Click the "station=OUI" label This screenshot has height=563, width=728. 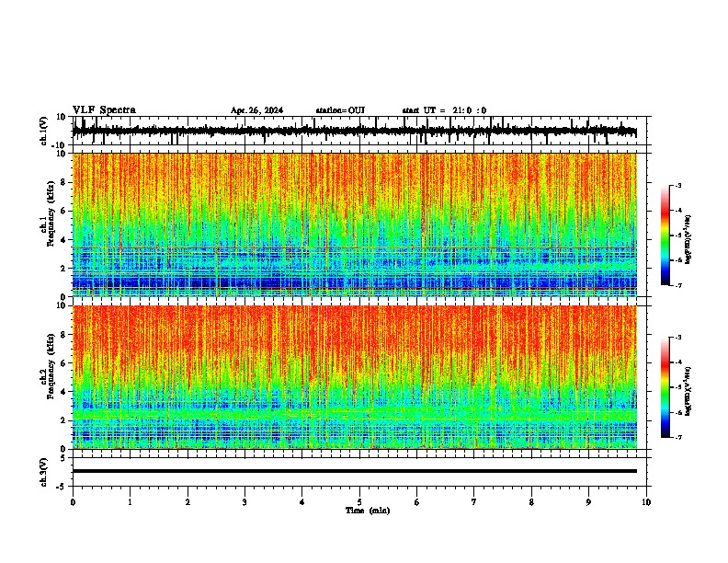pos(340,110)
